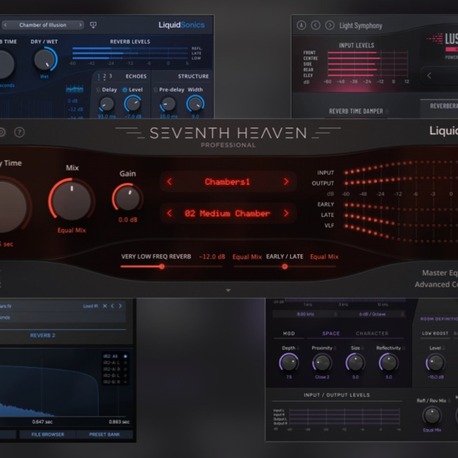Click the REVERB TIME DAMPER label
This screenshot has width=458, height=458.
click(356, 111)
